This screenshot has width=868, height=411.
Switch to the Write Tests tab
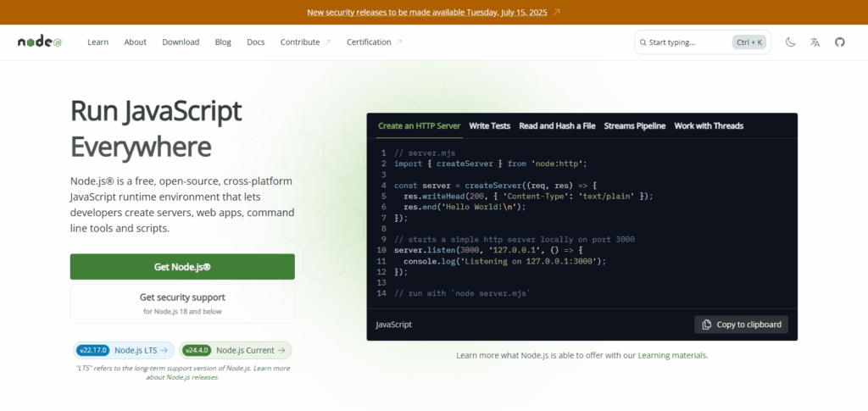[489, 126]
